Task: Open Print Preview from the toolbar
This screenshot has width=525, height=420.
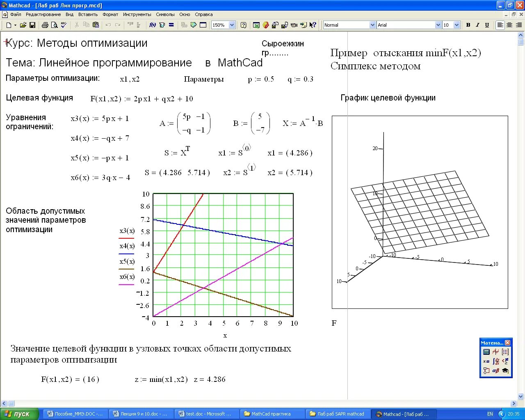Action: 54,25
